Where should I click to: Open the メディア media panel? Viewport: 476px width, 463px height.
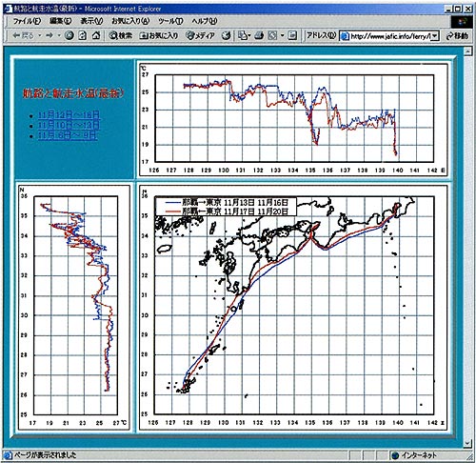(200, 35)
